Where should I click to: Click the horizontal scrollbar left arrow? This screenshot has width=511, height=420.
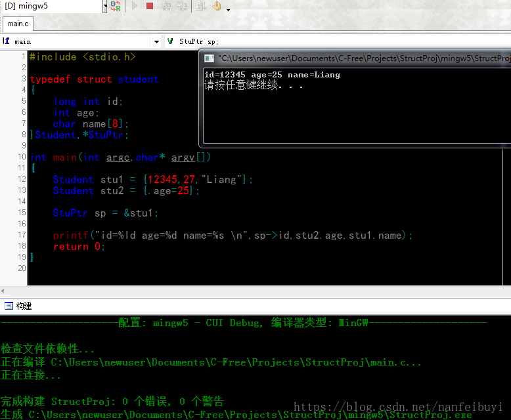[x=3, y=291]
